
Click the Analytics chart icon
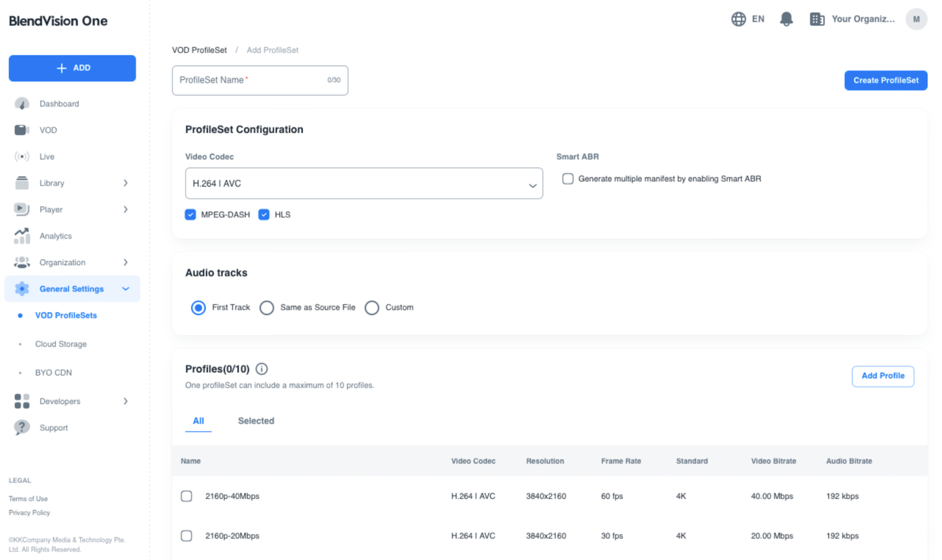(22, 236)
